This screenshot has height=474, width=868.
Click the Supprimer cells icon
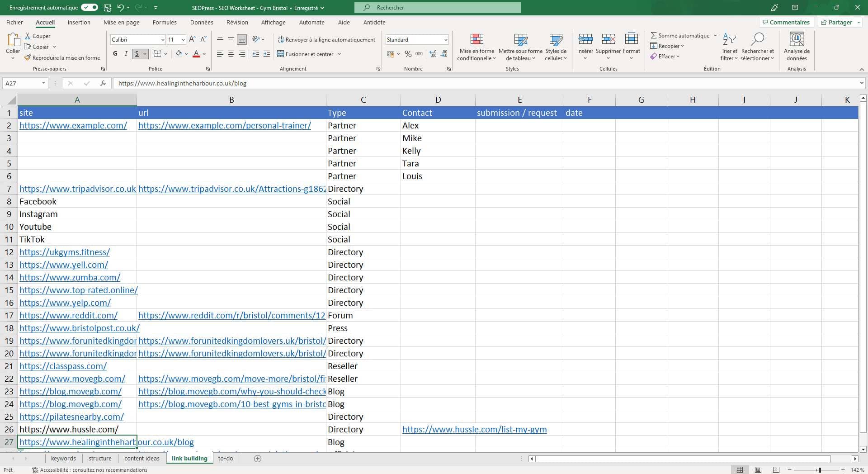[x=608, y=39]
